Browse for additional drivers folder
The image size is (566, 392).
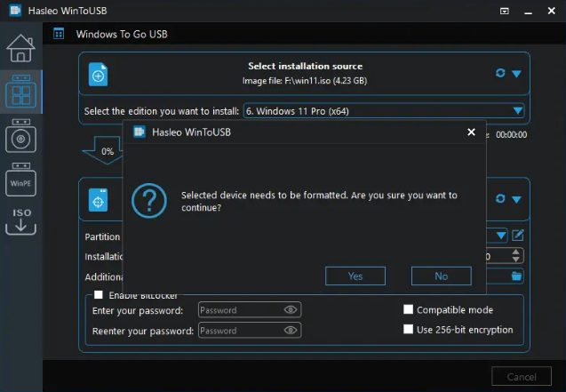click(516, 276)
